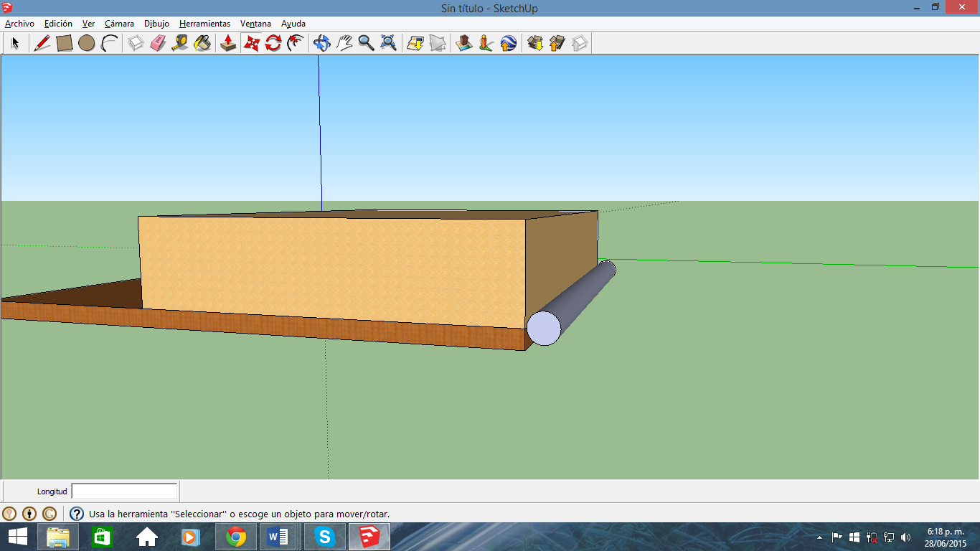Pick the Line pencil tool
This screenshot has height=551, width=980.
42,43
